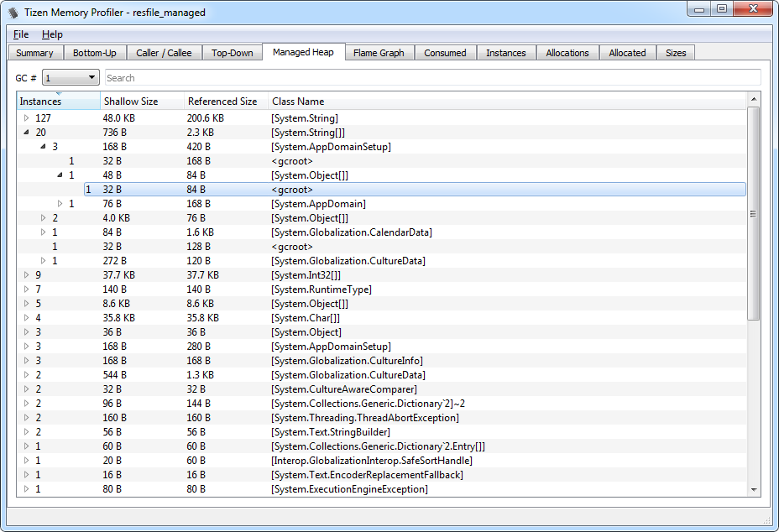Open the File menu
779x532 pixels.
pyautogui.click(x=20, y=34)
